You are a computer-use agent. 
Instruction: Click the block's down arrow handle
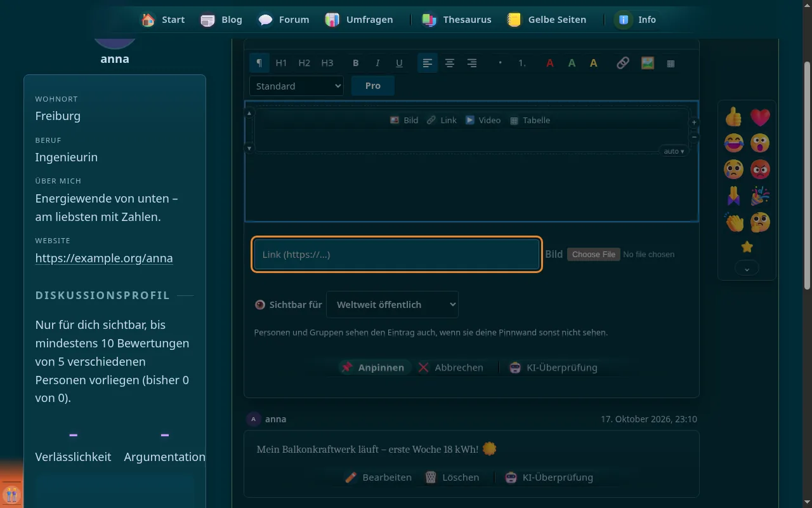[x=249, y=149]
